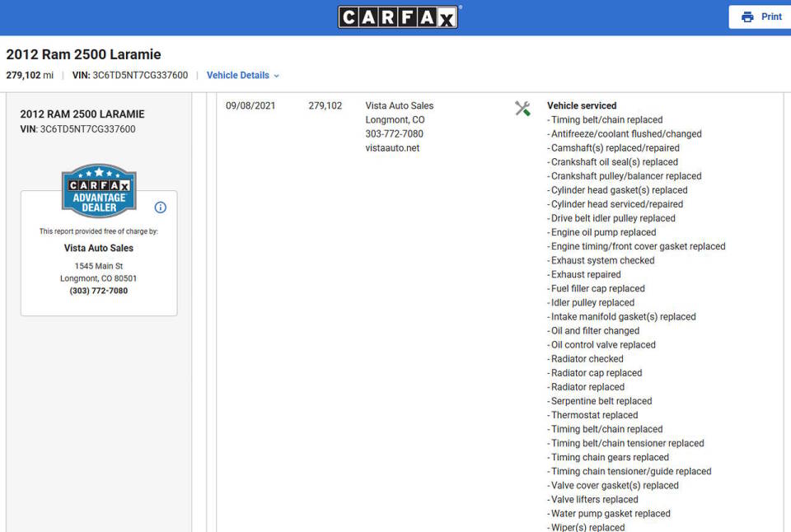Click the wrench service icon
791x532 pixels.
tap(522, 108)
